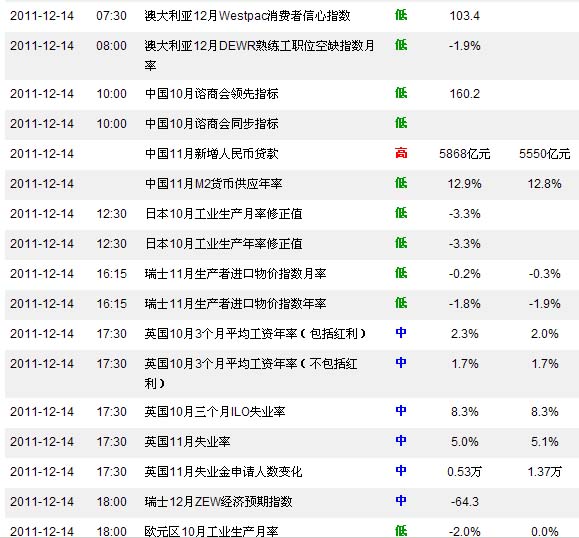The image size is (579, 538).
Task: Click the 5.0% previous value
Action: [465, 441]
